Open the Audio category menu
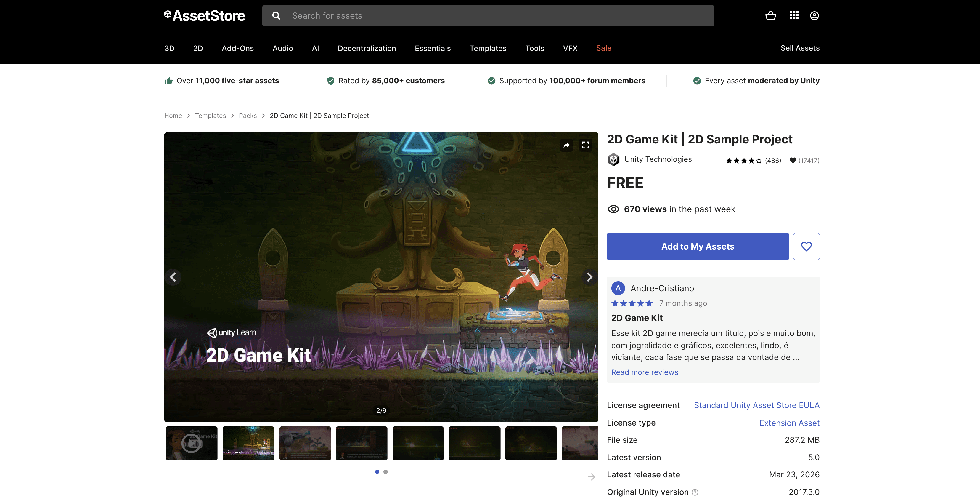The width and height of the screenshot is (980, 499). 283,48
